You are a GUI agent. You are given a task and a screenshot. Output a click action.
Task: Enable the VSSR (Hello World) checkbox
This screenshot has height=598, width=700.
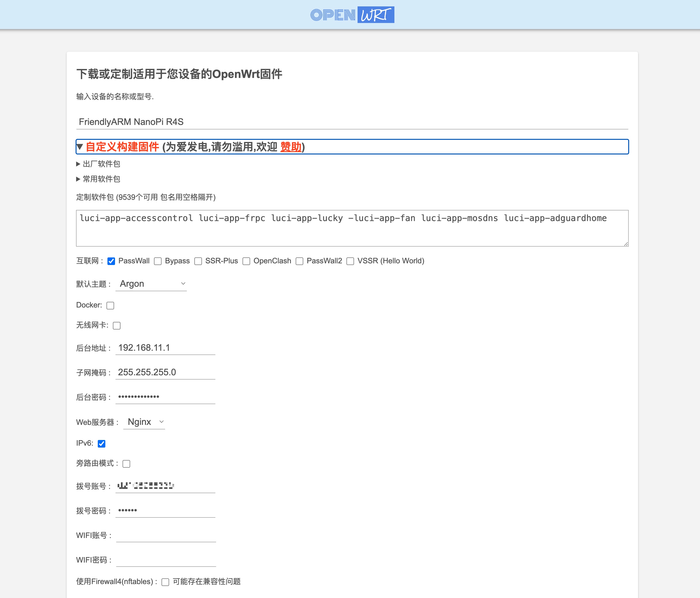[x=350, y=261]
